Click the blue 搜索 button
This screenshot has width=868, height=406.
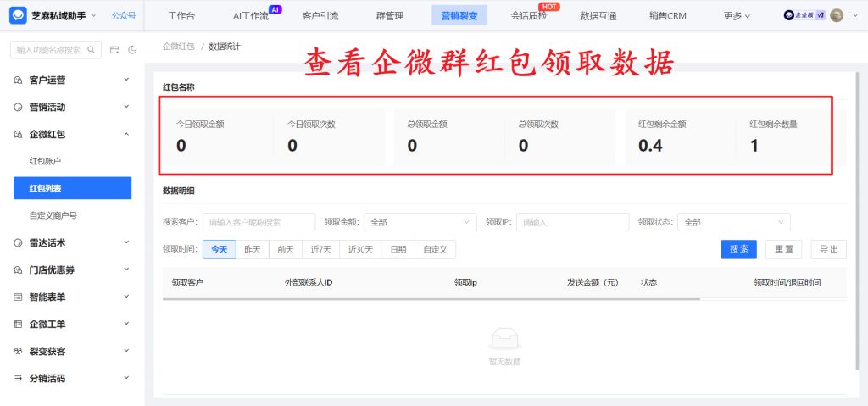click(738, 249)
